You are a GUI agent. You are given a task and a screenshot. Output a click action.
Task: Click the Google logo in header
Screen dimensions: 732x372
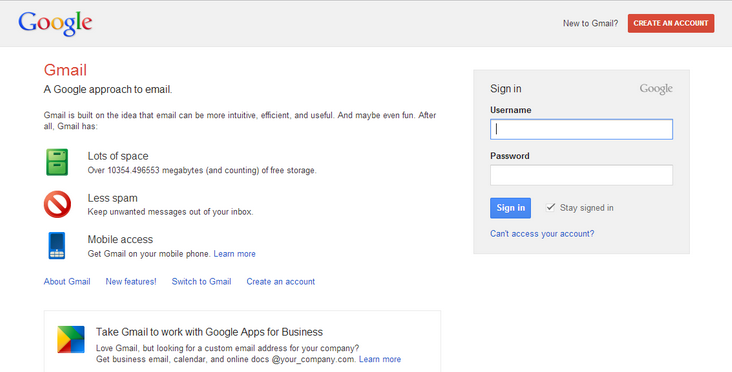coord(55,23)
